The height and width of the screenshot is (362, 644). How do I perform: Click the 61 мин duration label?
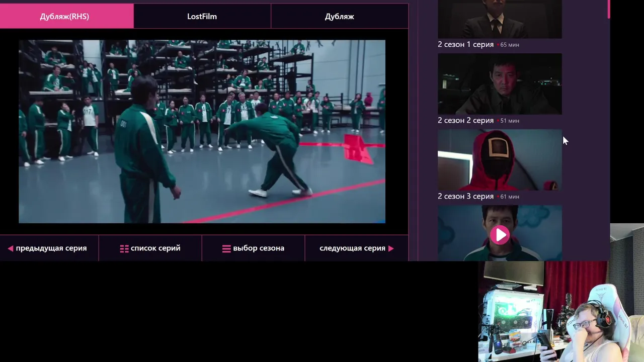[x=510, y=197]
